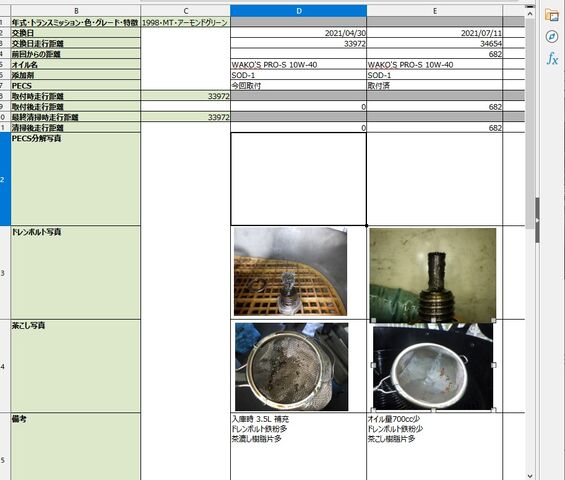565x480 pixels.
Task: Click the 今回取付 cell
Action: coord(298,85)
